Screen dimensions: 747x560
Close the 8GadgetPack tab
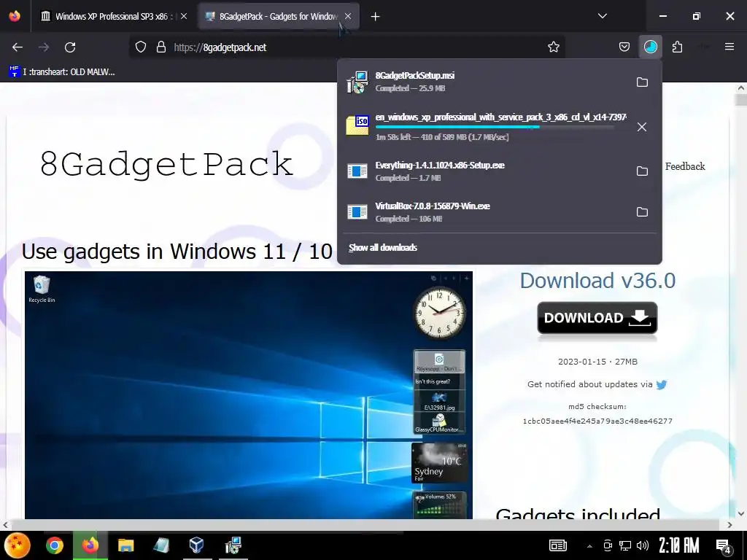pos(348,16)
